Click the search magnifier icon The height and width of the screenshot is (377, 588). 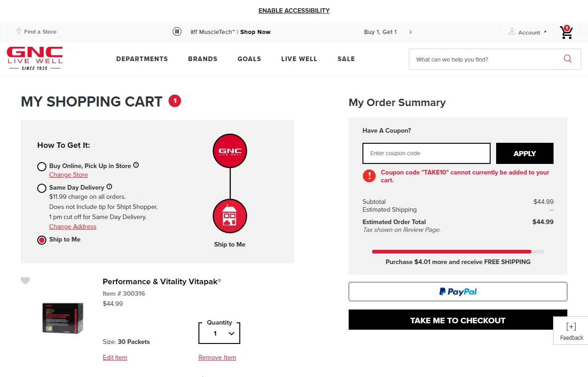(568, 59)
